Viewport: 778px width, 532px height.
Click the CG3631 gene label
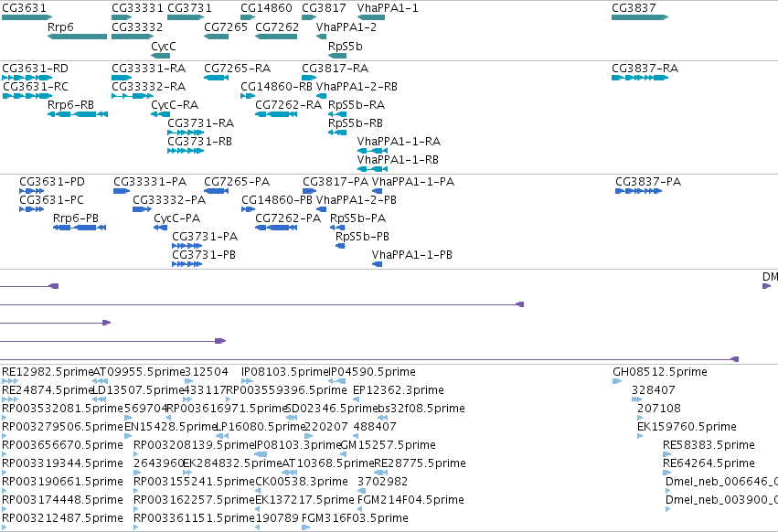pos(24,8)
